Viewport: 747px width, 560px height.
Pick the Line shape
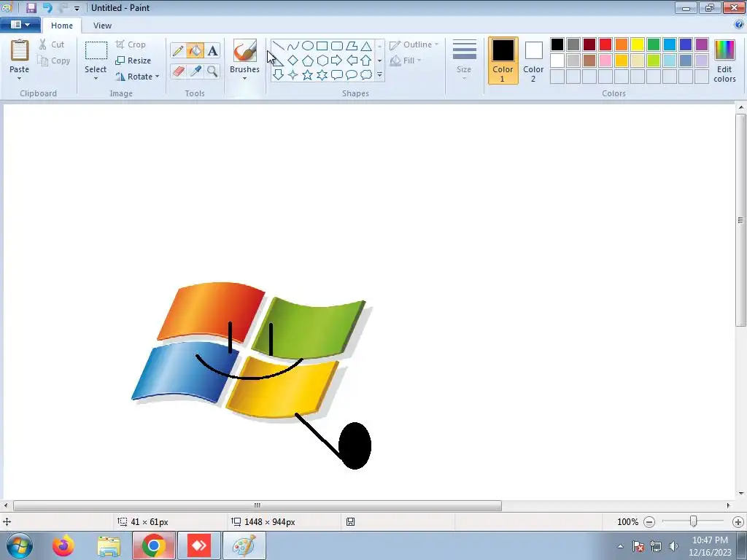[x=279, y=46]
